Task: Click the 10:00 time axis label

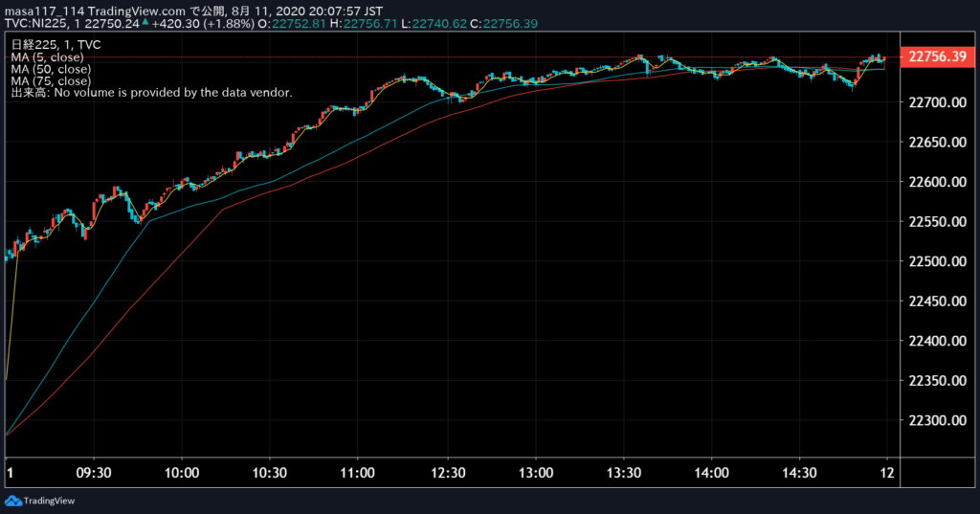Action: tap(182, 473)
